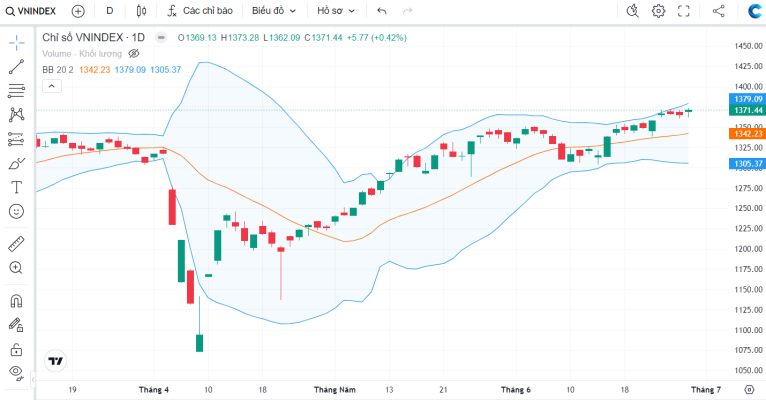
Task: Expand the Biểu đồ dropdown
Action: tap(274, 11)
